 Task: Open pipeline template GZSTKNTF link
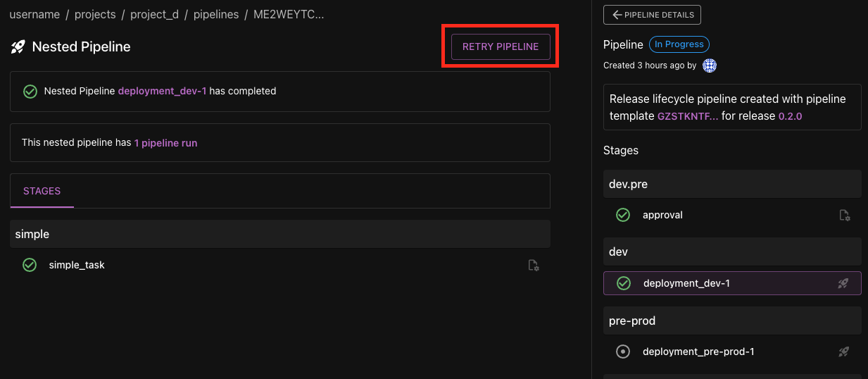[x=688, y=116]
